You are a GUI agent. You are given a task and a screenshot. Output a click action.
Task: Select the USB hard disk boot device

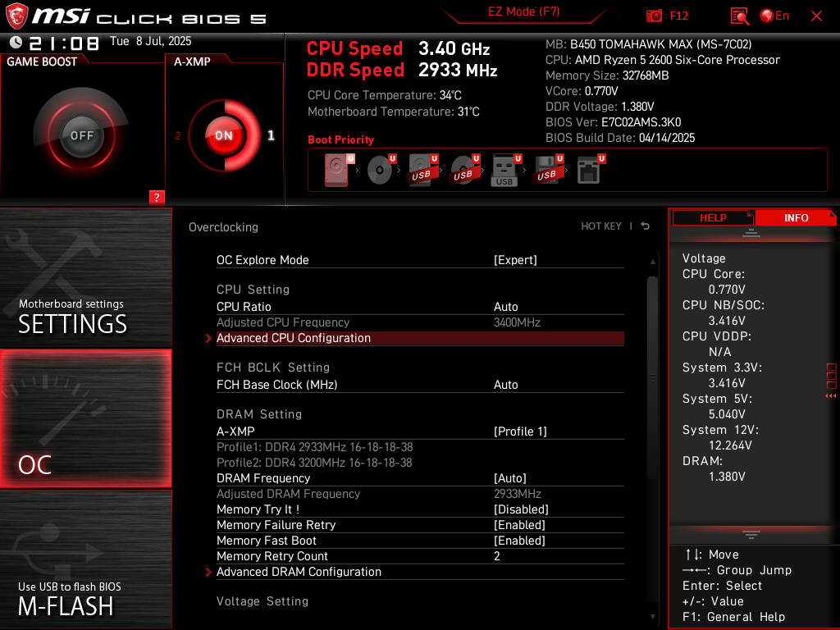pyautogui.click(x=422, y=170)
